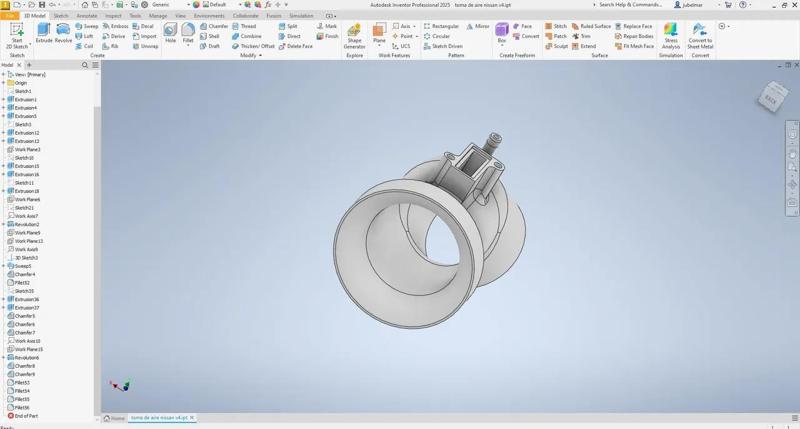Open the Model browser panel menu
Screen dimensions: 800x429
[x=95, y=65]
